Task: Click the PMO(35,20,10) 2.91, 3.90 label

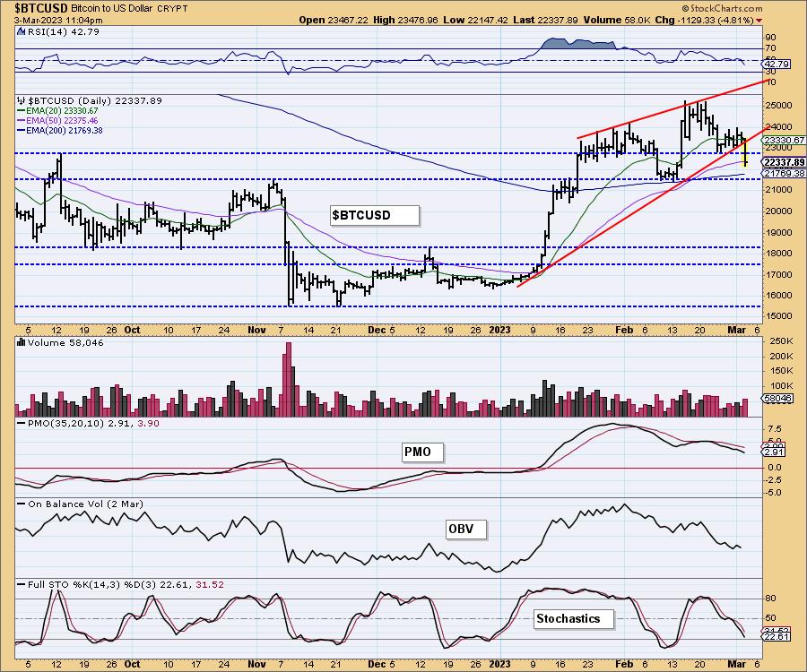Action: point(93,423)
